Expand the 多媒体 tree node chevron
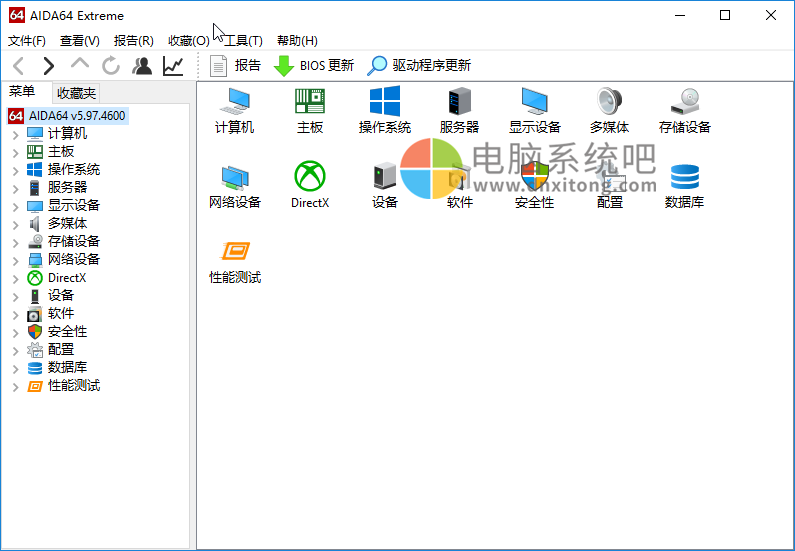795x551 pixels. [16, 225]
